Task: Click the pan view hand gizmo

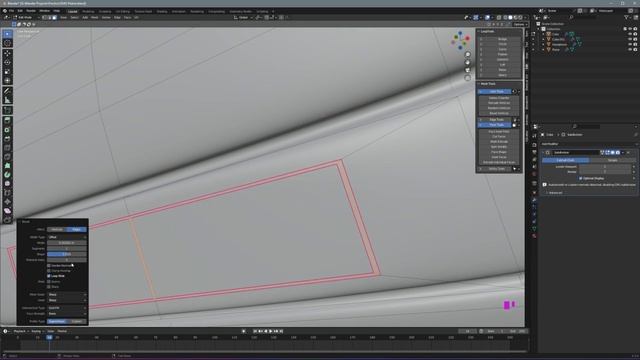Action: 468,62
